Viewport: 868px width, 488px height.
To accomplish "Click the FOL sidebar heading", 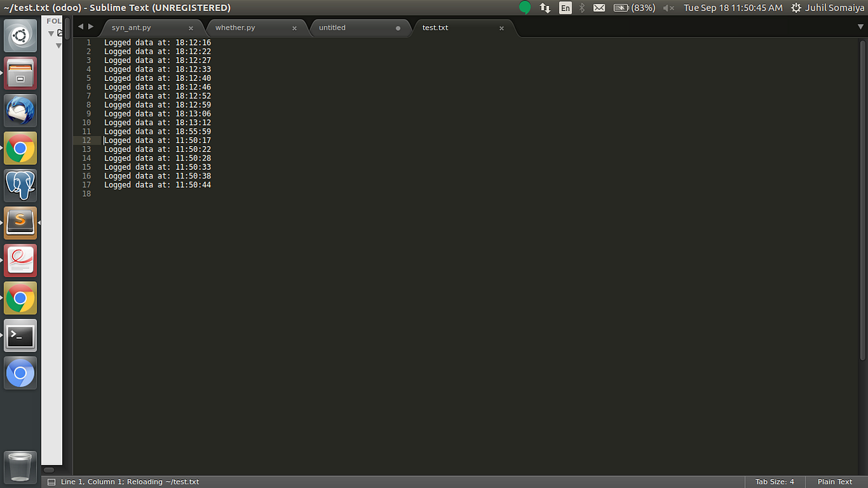I will 54,22.
